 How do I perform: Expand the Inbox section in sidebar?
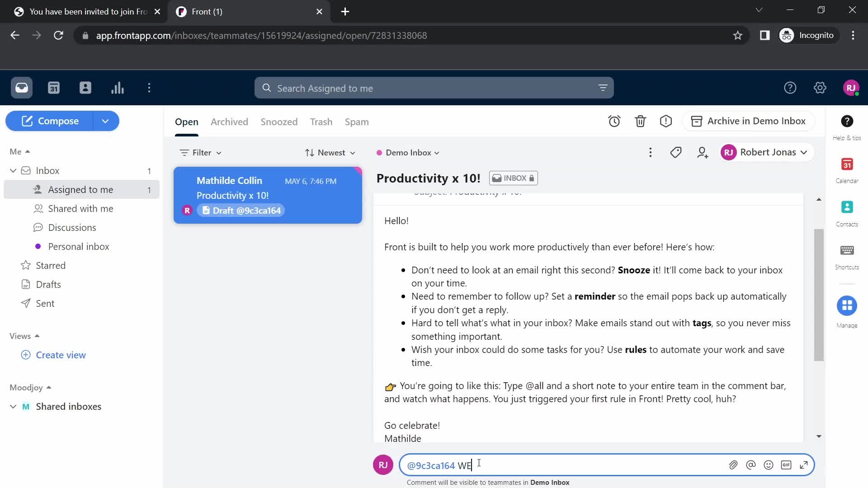[x=13, y=170]
